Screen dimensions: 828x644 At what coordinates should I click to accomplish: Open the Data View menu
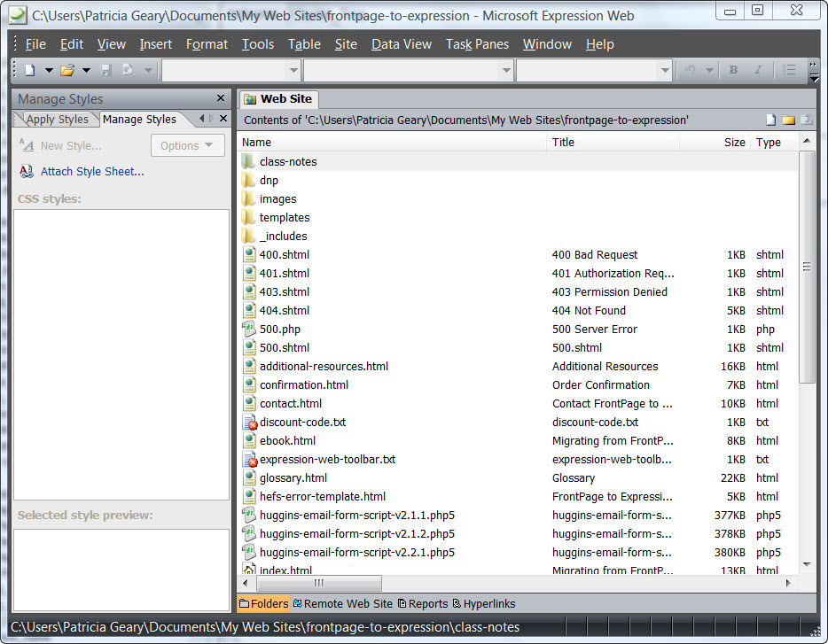402,44
